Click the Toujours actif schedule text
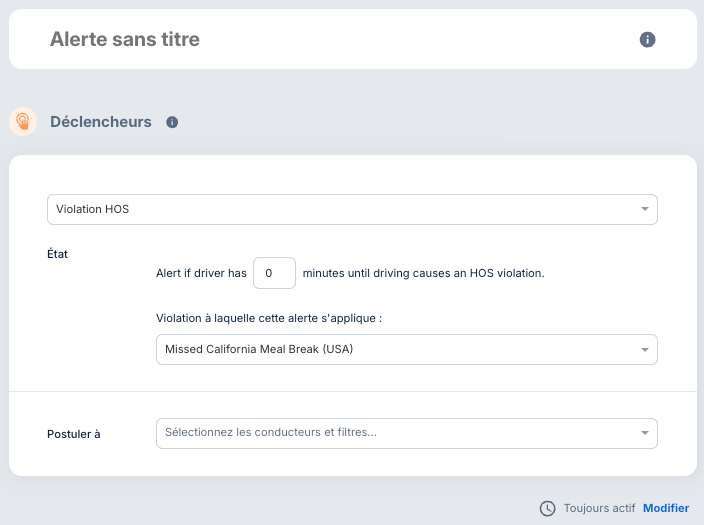 (x=599, y=508)
